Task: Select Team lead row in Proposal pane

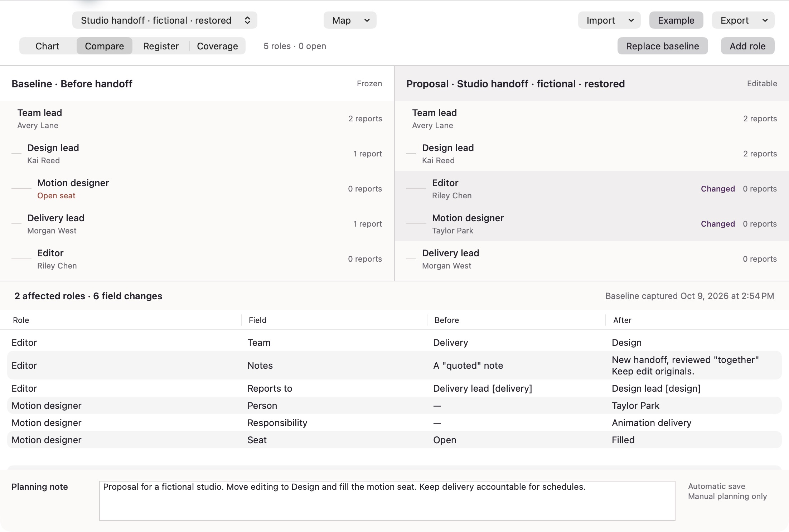Action: 592,119
